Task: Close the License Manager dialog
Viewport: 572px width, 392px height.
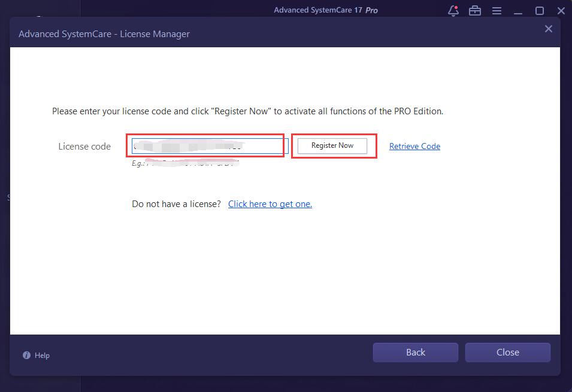Action: tap(548, 29)
